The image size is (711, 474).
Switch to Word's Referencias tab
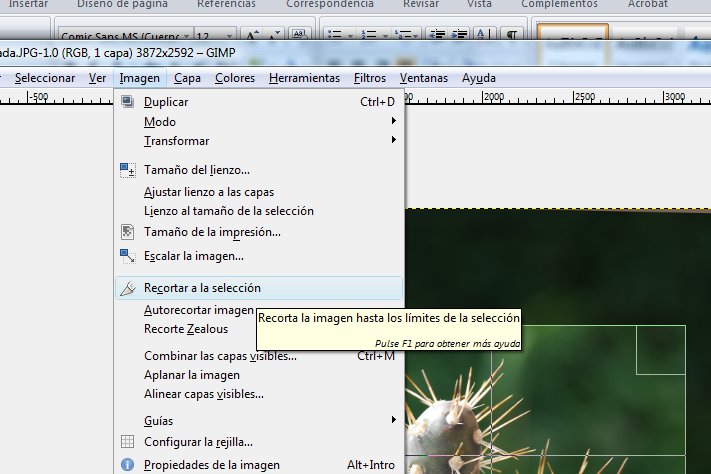pos(226,4)
